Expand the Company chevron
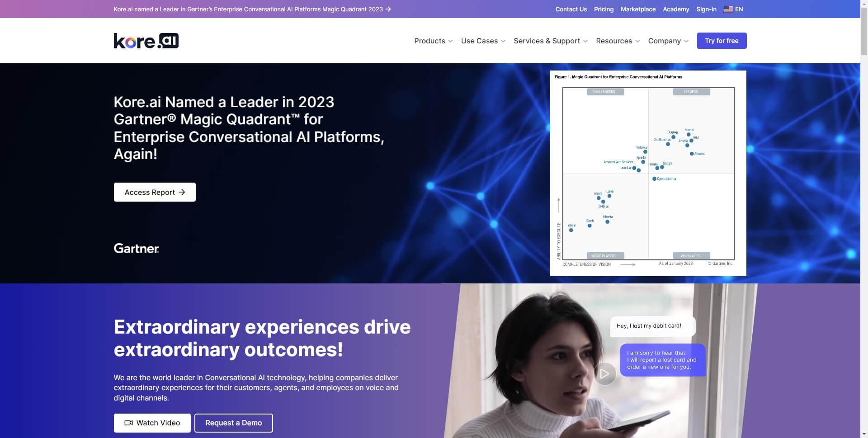The image size is (868, 438). click(x=686, y=41)
